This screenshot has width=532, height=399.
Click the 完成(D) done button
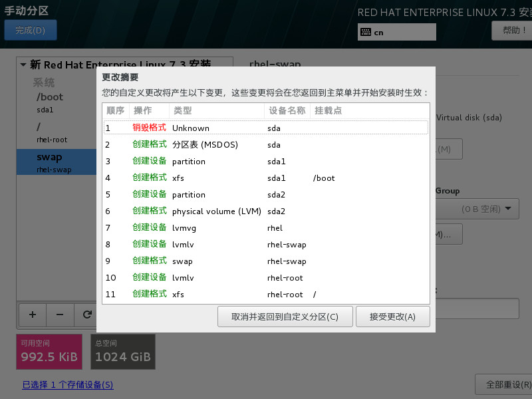tap(30, 30)
